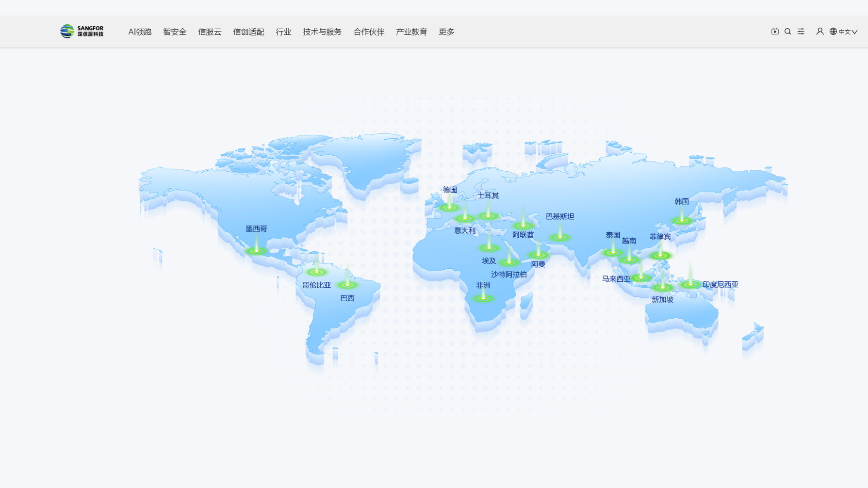
Task: Click the 产业教育 navigation link
Action: [411, 32]
